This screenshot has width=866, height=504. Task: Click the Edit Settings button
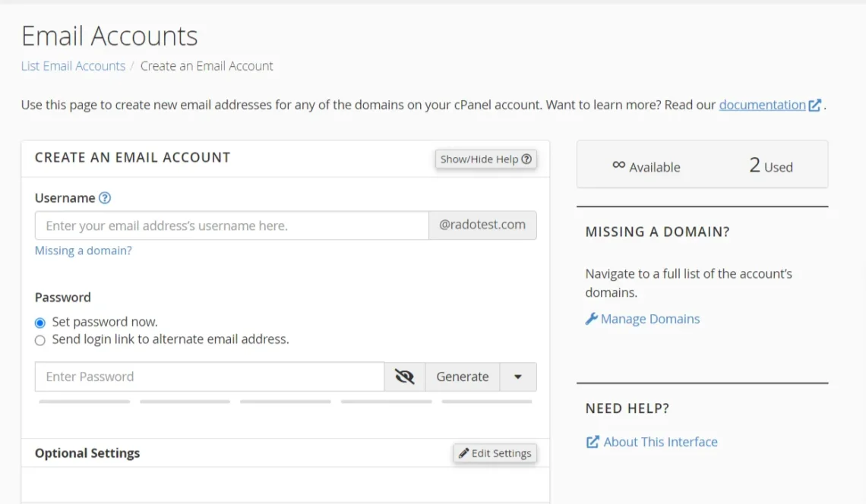pos(495,453)
